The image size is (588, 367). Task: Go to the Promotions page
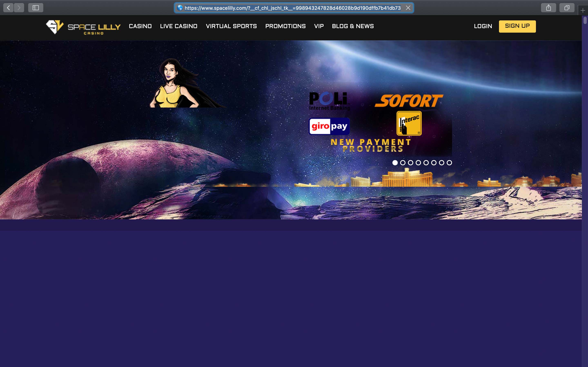(x=285, y=26)
